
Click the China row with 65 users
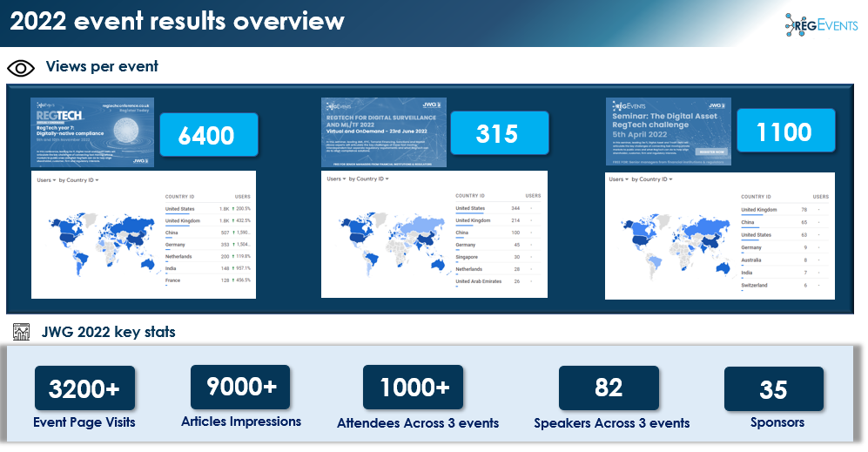point(785,222)
